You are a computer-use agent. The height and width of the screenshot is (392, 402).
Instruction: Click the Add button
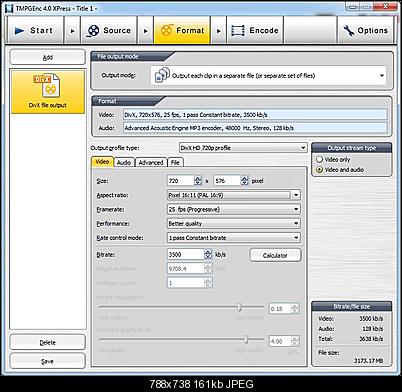[x=48, y=57]
